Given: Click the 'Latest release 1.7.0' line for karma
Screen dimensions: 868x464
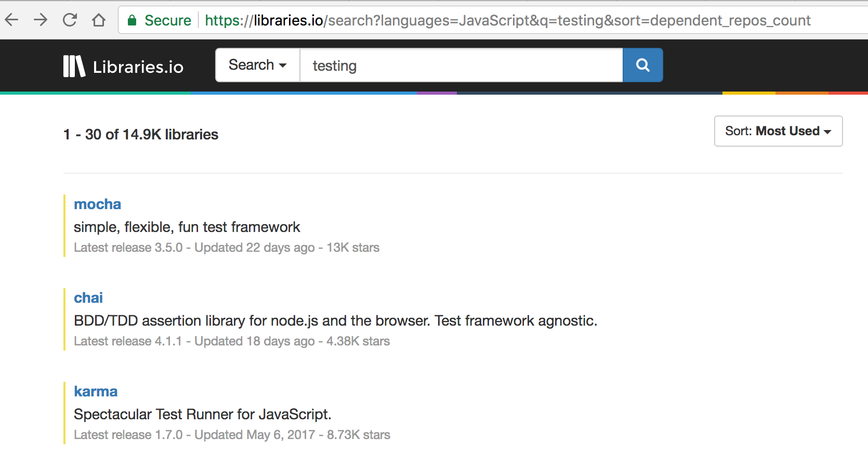Looking at the screenshot, I should coord(232,435).
